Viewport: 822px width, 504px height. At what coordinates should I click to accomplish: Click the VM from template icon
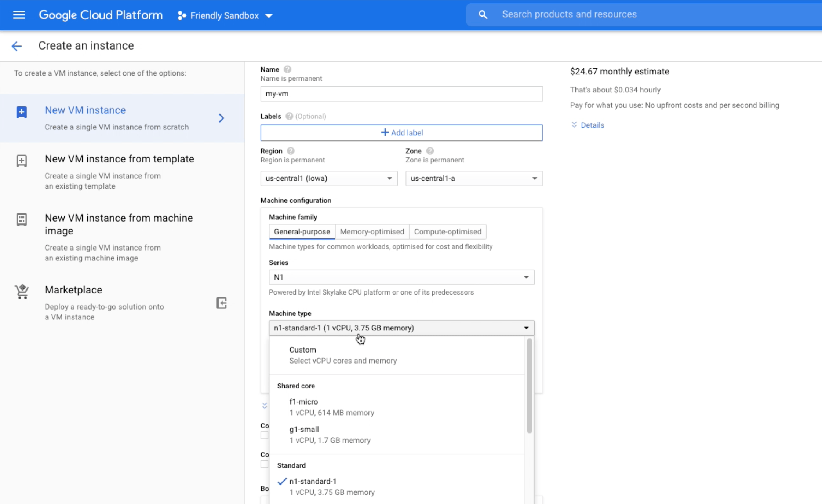pos(22,161)
